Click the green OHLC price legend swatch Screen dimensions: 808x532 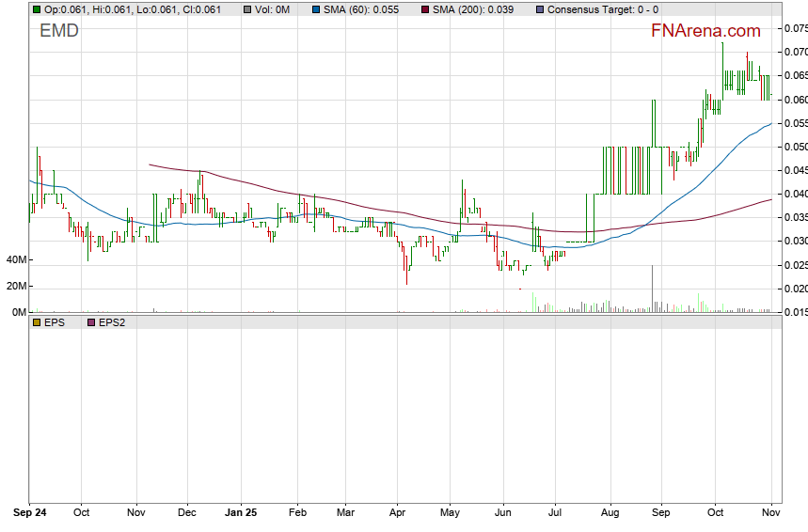[x=37, y=9]
